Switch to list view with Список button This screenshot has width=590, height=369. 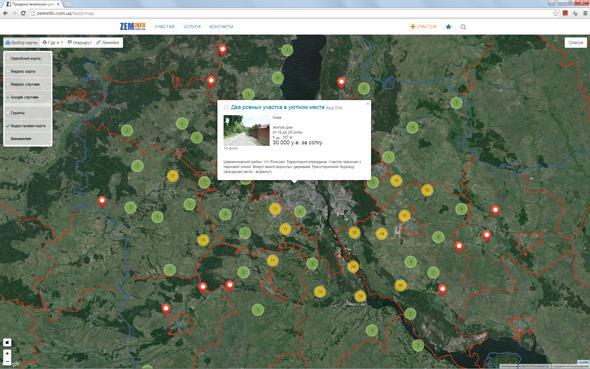click(575, 43)
